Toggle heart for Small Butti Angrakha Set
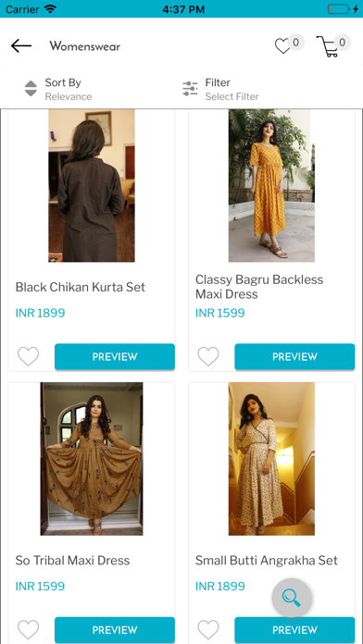 (x=208, y=629)
